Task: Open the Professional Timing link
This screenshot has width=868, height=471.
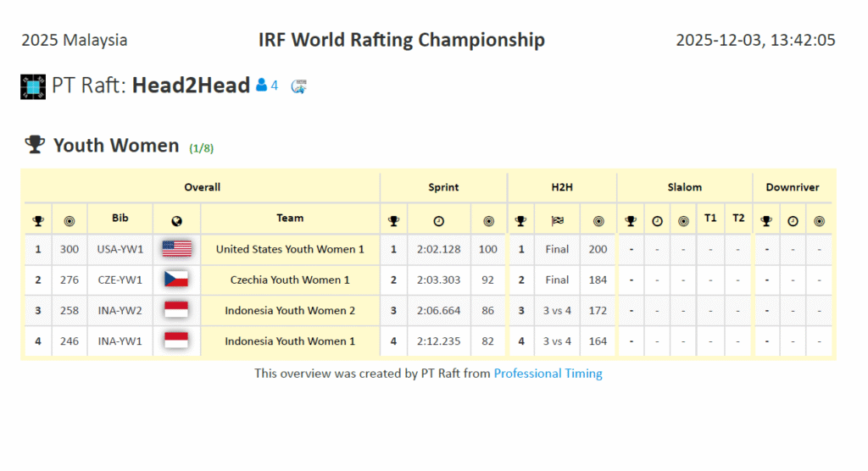Action: 548,374
